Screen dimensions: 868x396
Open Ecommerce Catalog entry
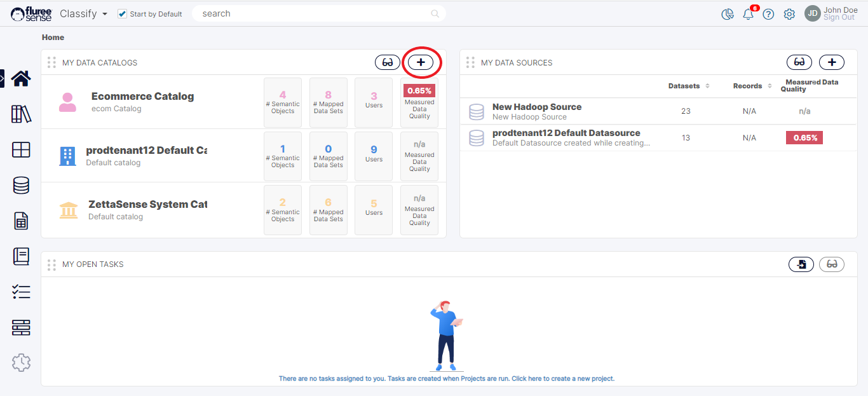point(142,97)
